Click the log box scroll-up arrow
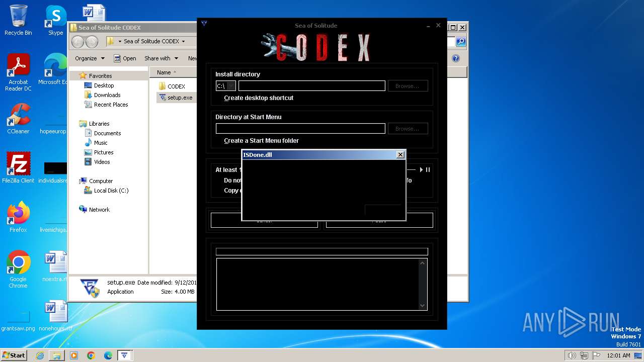644x362 pixels. [x=423, y=263]
